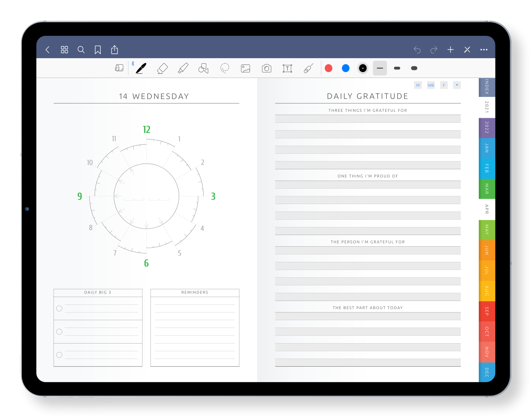
Task: Choose the Lasso selection tool
Action: 225,68
